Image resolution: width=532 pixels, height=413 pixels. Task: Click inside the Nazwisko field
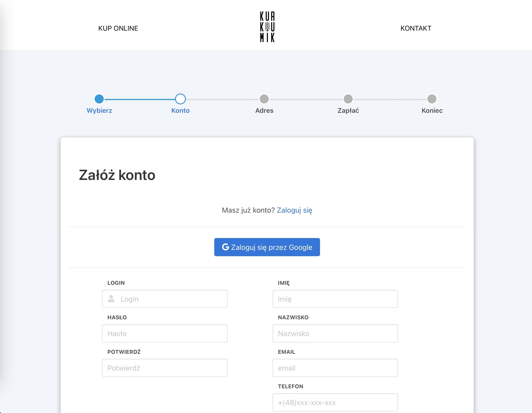(x=335, y=333)
